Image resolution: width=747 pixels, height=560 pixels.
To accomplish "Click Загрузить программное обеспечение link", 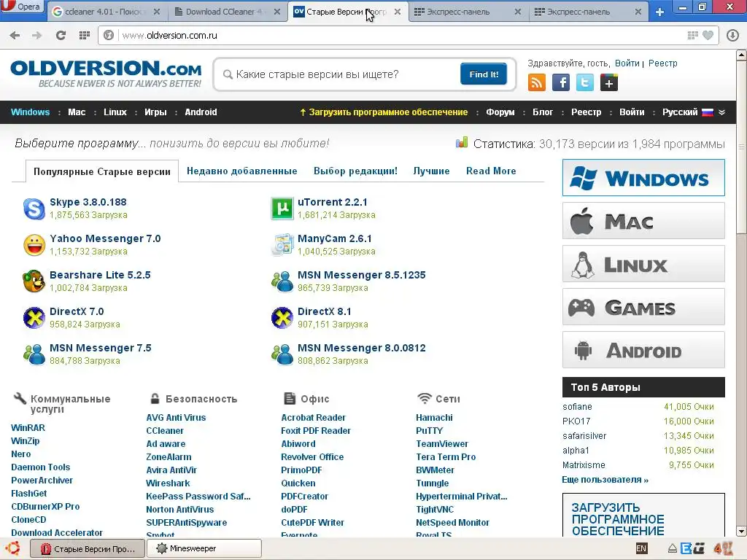I will (384, 112).
